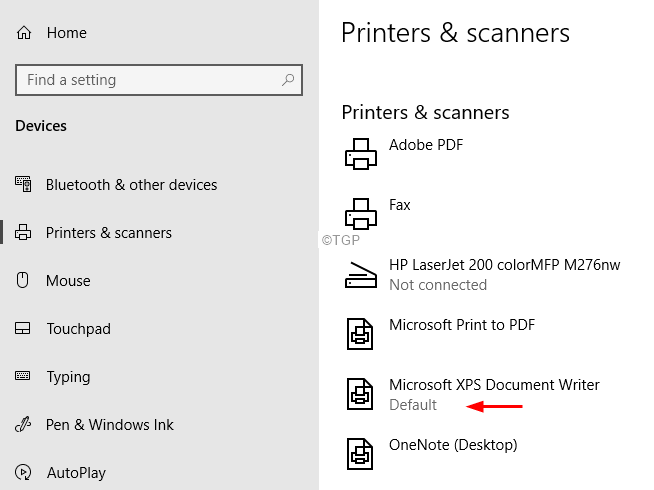Open AutoPlay settings page
The image size is (654, 490).
pos(76,473)
